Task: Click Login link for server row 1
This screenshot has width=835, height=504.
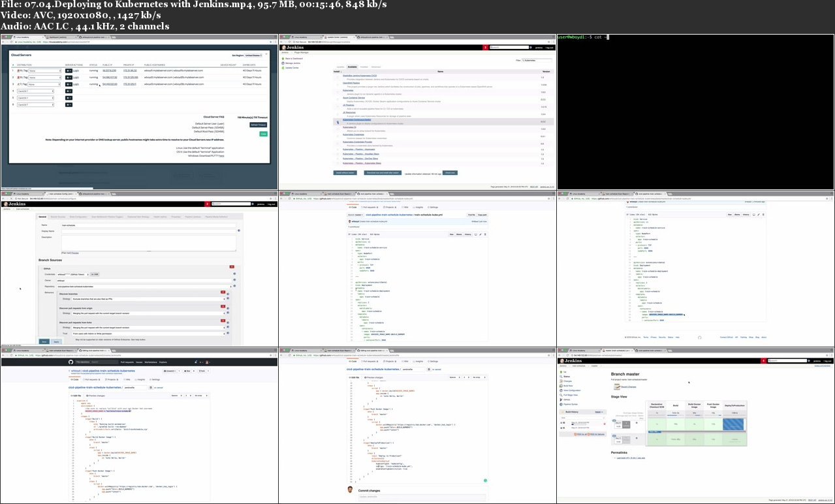Action: 76,71
